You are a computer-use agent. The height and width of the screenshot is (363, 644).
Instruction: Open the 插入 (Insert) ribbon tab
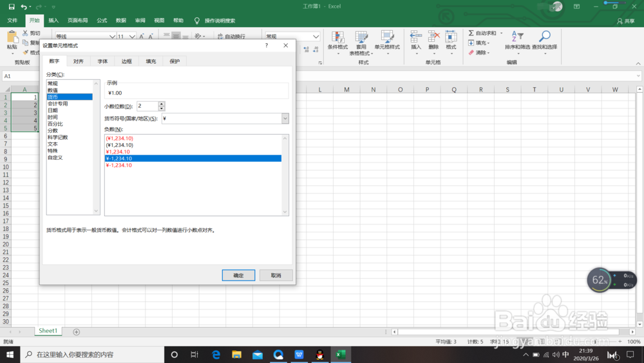[53, 21]
